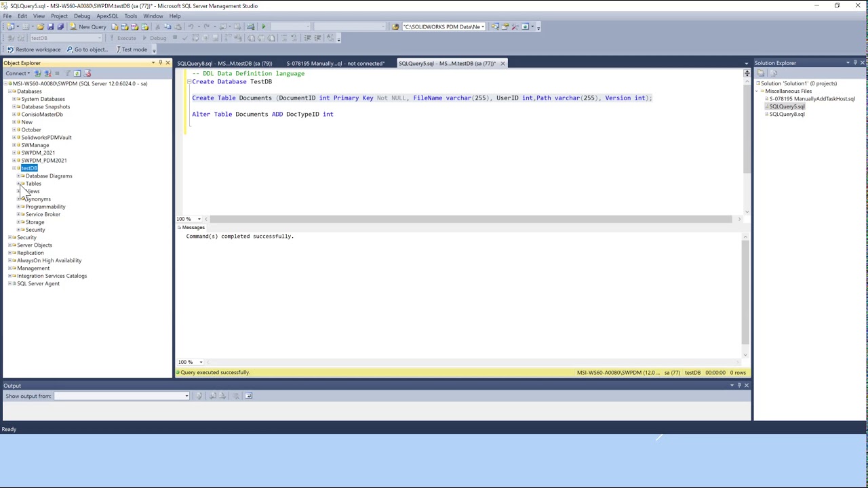Close the Output panel
This screenshot has width=868, height=488.
point(747,386)
